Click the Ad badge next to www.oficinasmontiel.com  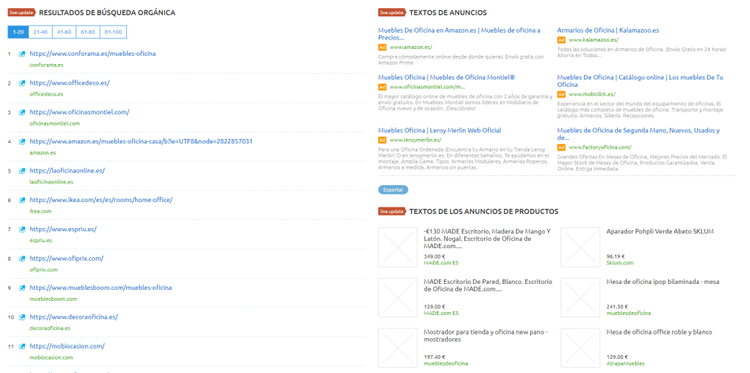(382, 87)
